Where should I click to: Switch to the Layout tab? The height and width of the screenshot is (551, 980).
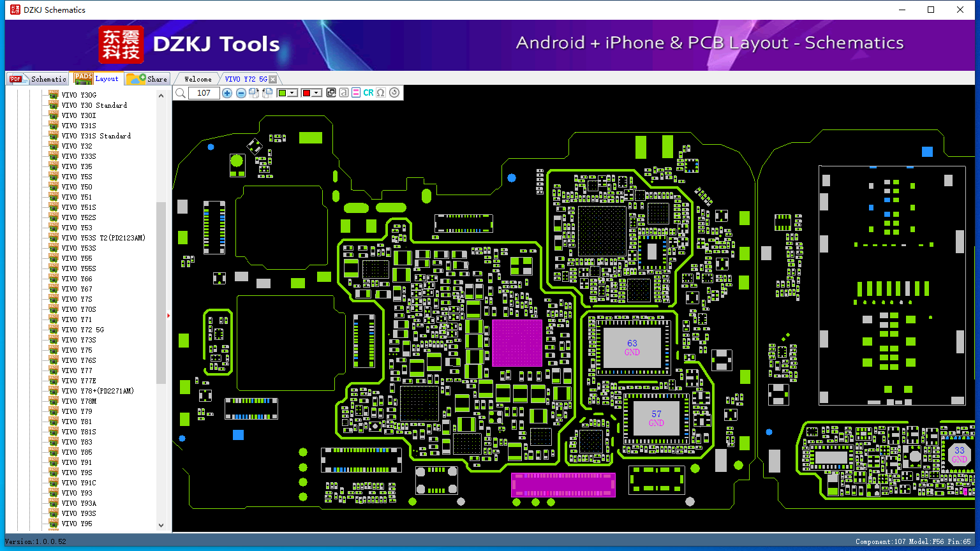pos(96,78)
